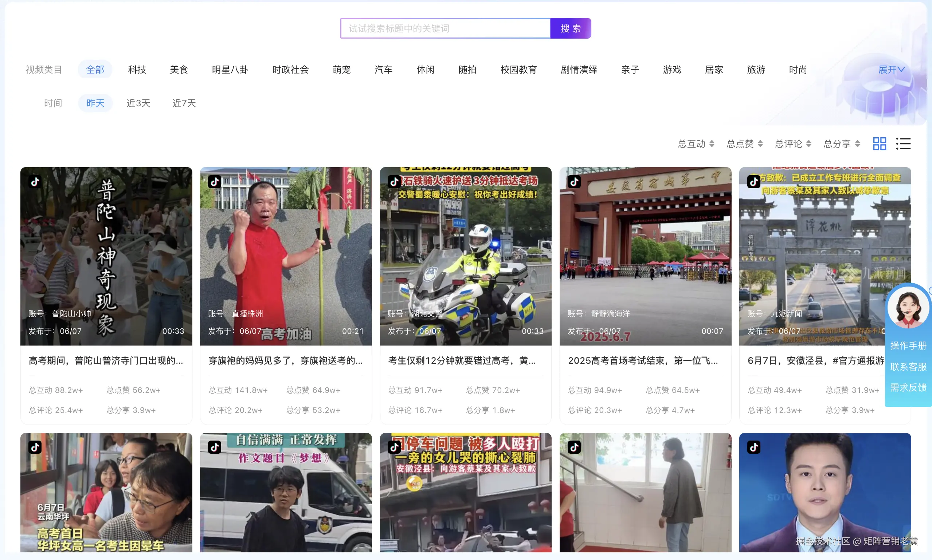Switch to the 科技 category tab
The height and width of the screenshot is (560, 932).
[x=137, y=70]
